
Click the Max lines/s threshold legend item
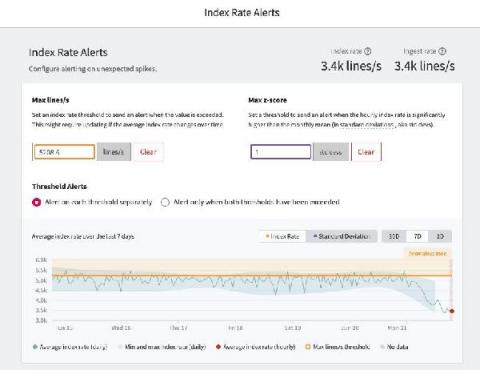(338, 347)
